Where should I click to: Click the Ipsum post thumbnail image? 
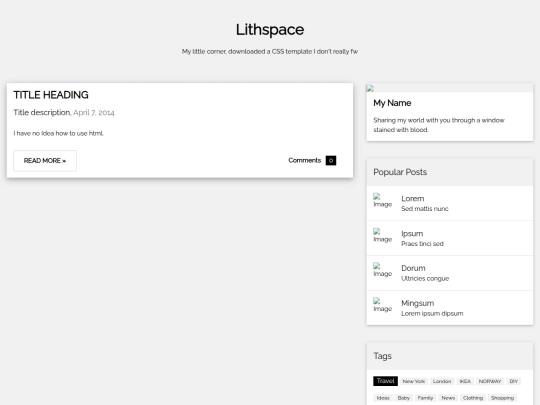coord(383,235)
